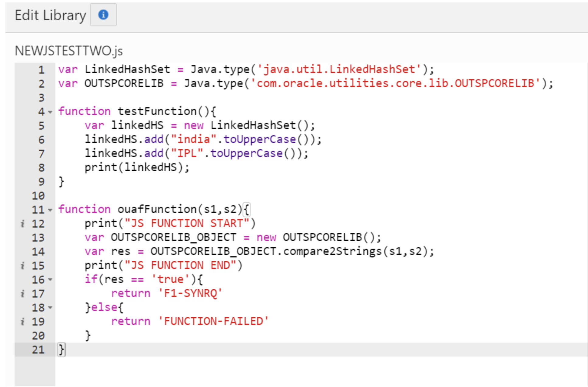The width and height of the screenshot is (588, 387).
Task: Collapse the testFunction code block
Action: tap(50, 112)
